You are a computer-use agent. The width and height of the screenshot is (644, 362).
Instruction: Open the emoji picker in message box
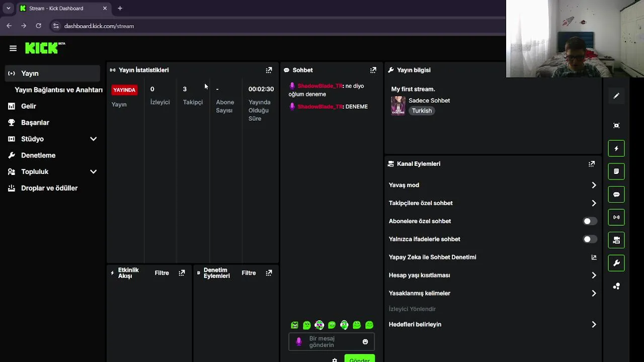point(365,342)
